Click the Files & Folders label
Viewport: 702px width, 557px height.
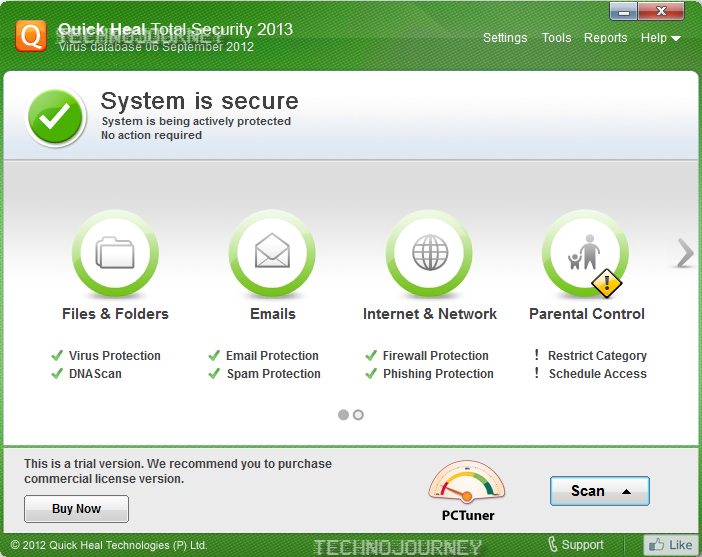(115, 314)
